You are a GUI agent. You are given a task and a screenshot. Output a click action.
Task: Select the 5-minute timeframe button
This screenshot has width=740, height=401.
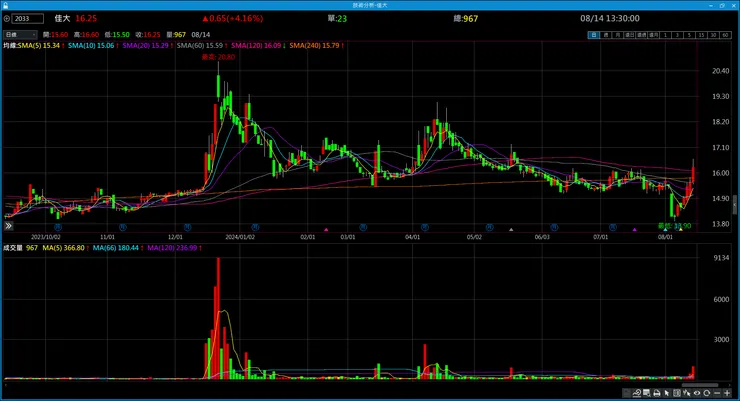tap(690, 35)
